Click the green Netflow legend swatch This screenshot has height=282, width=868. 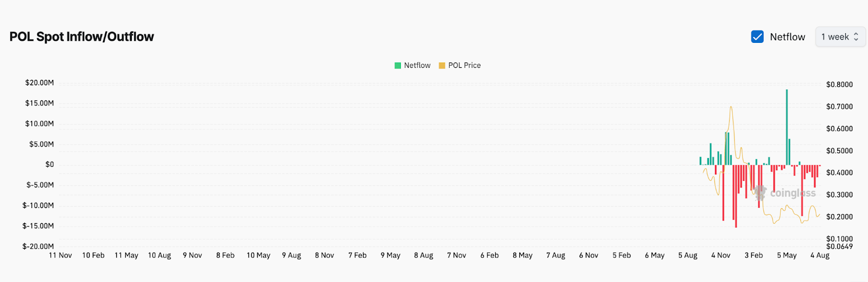(x=398, y=66)
